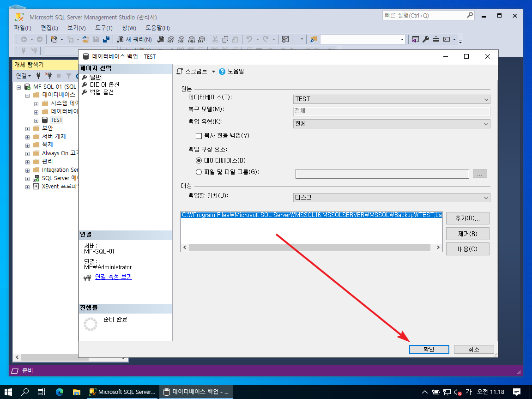The image size is (532, 399).
Task: Open the notification center icon
Action: click(x=517, y=392)
